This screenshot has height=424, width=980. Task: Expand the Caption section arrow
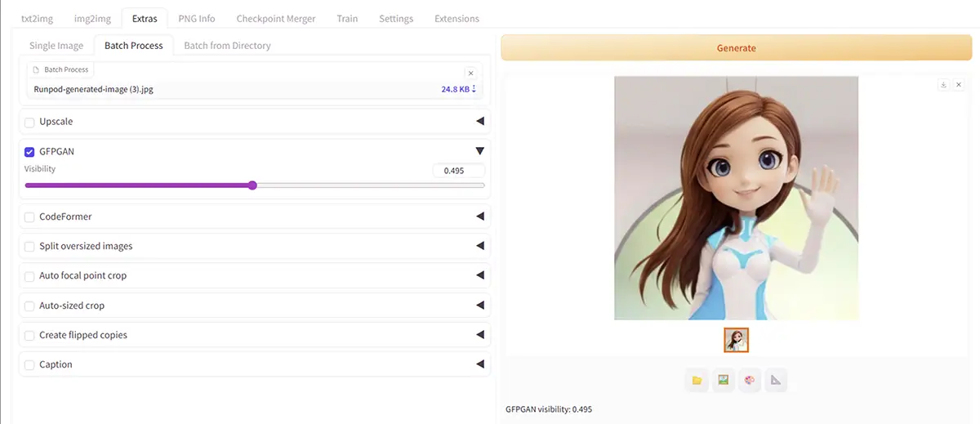(479, 364)
